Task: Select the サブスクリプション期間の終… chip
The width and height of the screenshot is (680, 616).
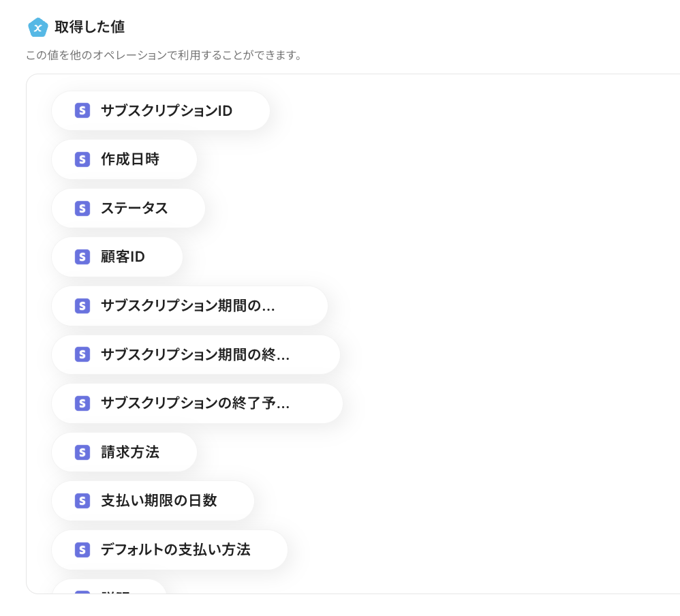Action: pyautogui.click(x=195, y=354)
